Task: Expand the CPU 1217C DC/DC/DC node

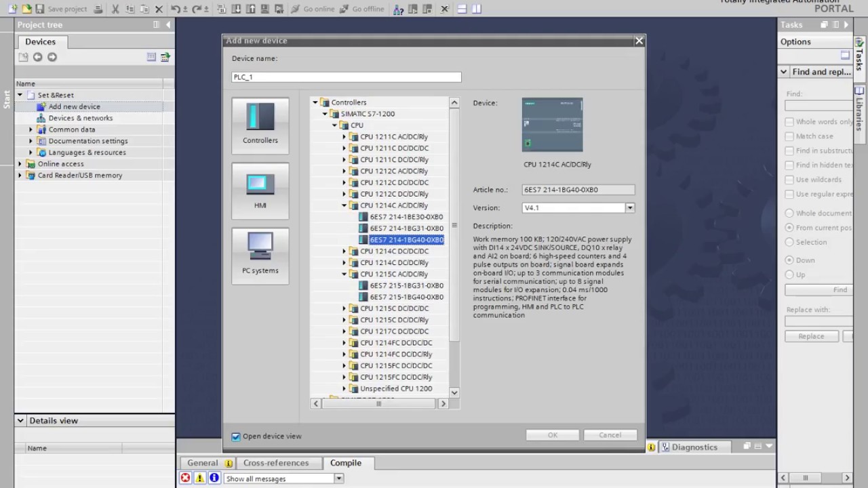Action: (x=344, y=331)
